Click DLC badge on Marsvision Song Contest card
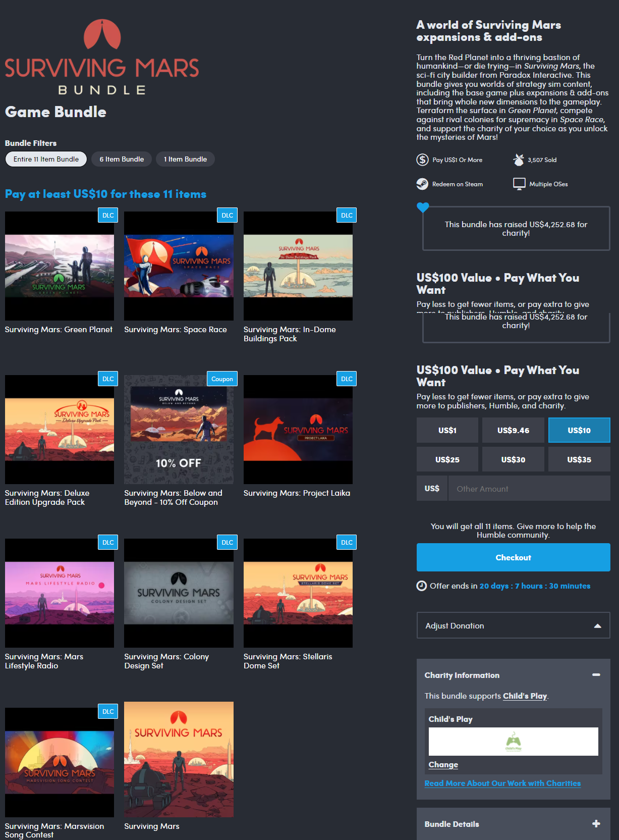Image resolution: width=619 pixels, height=840 pixels. click(108, 711)
